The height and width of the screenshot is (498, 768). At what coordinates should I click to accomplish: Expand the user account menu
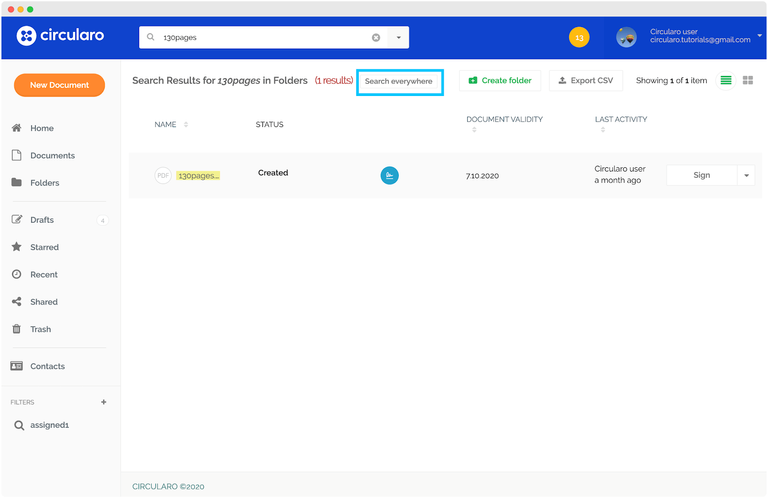(759, 35)
